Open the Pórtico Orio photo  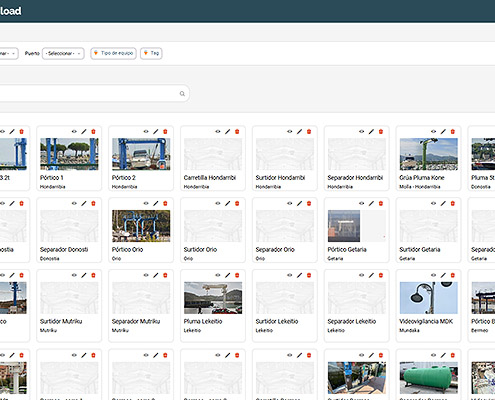[141, 226]
